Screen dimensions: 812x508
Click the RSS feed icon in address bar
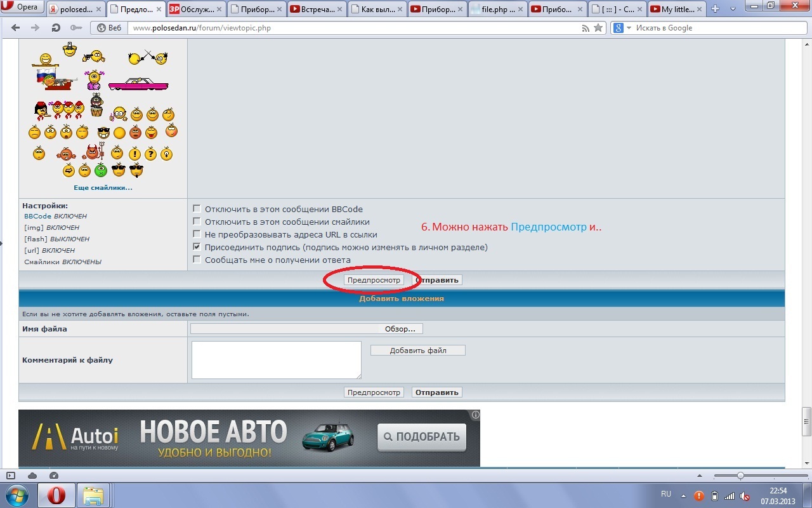point(586,28)
